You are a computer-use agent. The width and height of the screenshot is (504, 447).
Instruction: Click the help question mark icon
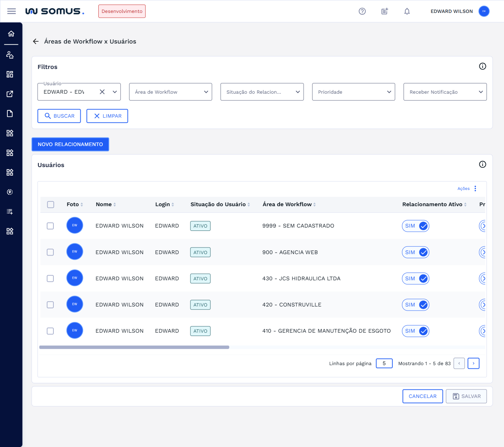click(x=362, y=11)
